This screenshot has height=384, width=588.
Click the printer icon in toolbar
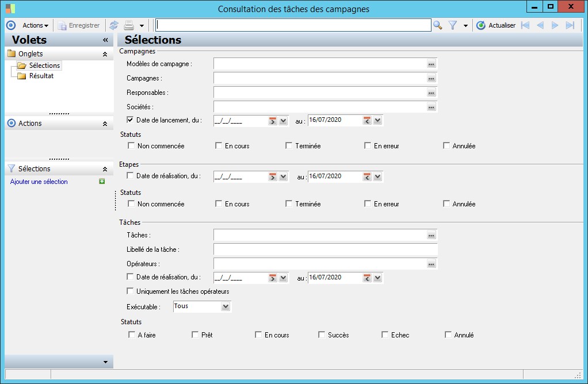point(129,25)
